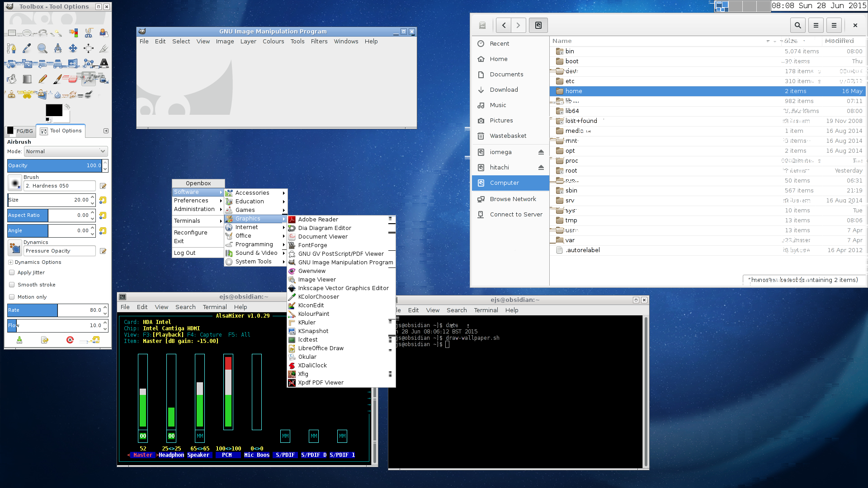Click search icon in file manager
The width and height of the screenshot is (868, 488).
(798, 25)
